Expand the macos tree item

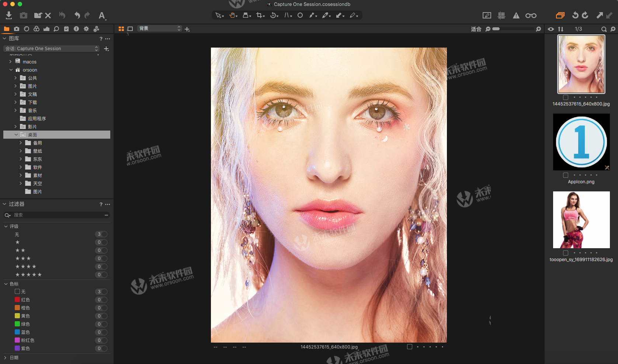10,62
